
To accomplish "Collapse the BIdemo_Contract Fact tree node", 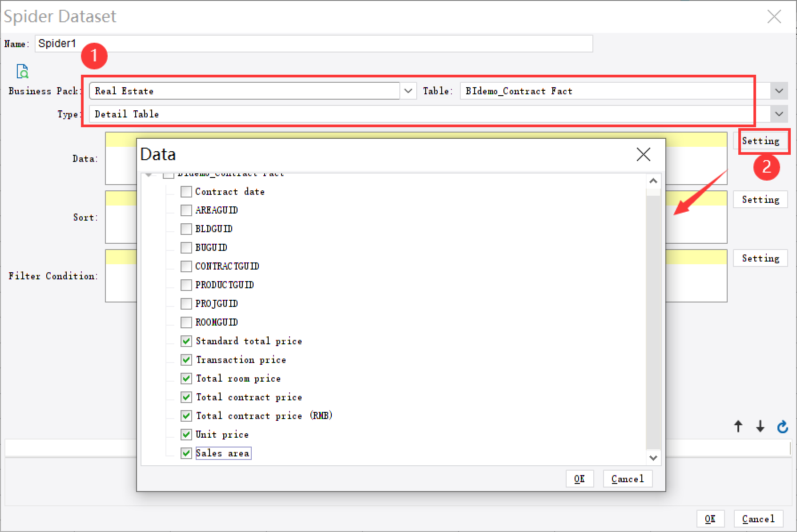I will tap(149, 174).
